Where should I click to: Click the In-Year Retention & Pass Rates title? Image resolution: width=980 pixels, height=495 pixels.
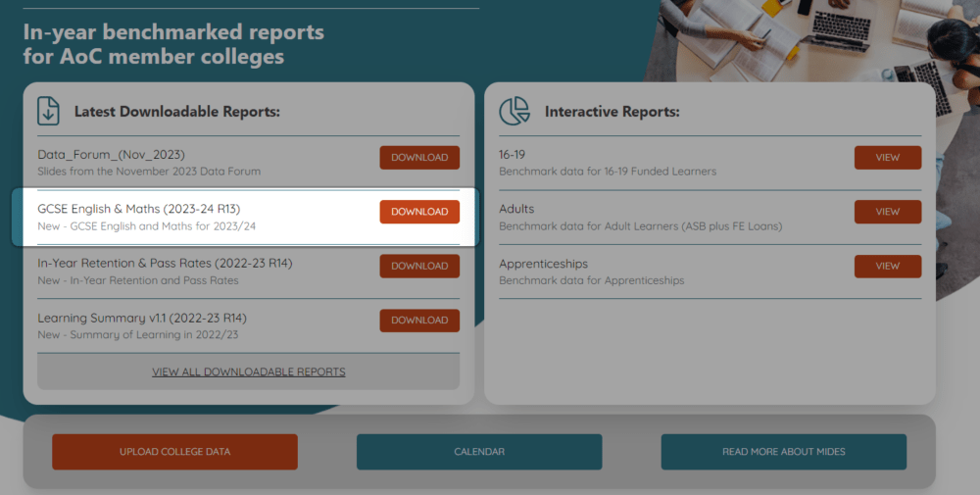(165, 263)
